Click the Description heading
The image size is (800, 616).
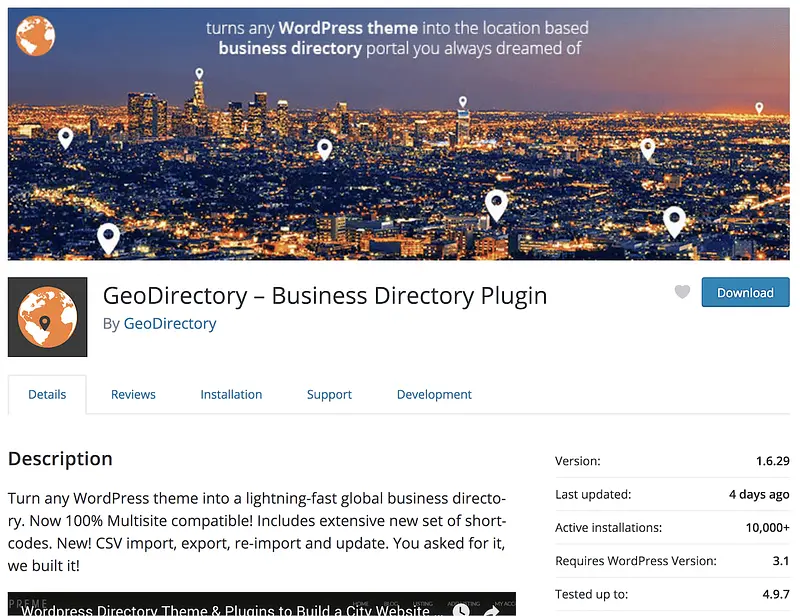(x=60, y=459)
